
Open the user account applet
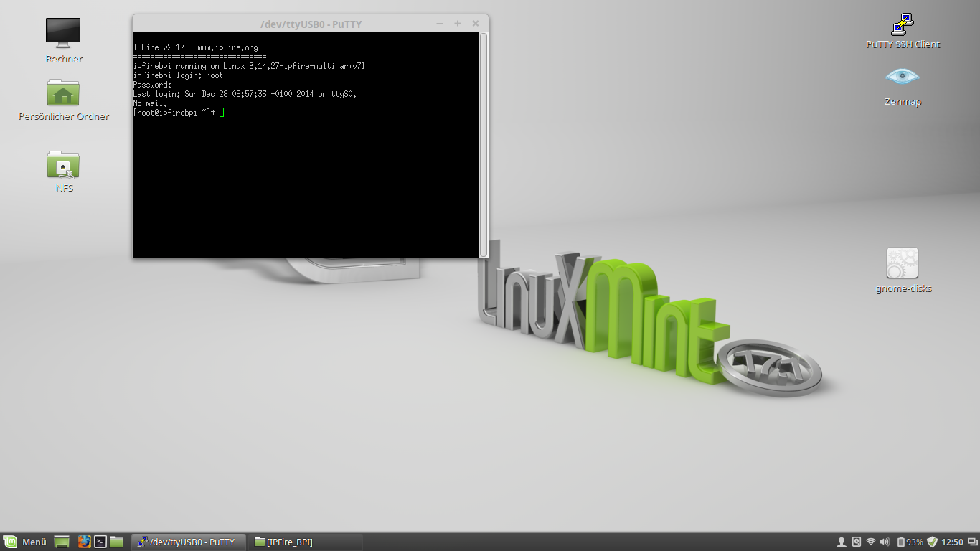(842, 542)
